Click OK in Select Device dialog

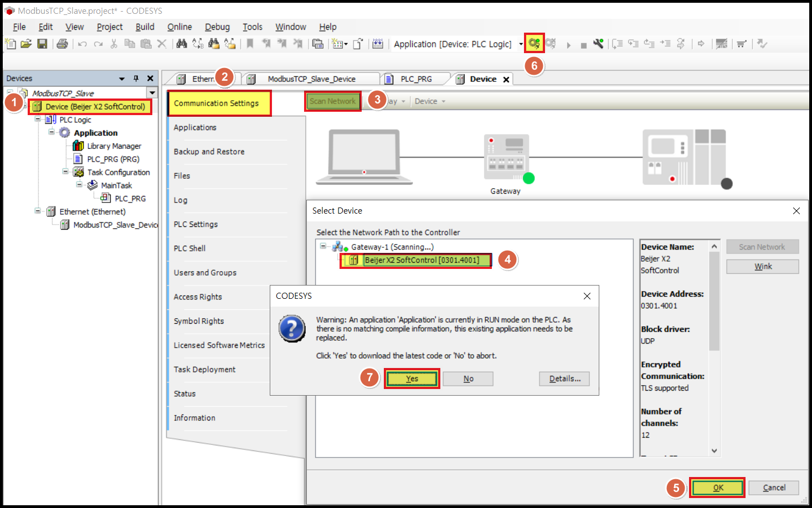tap(718, 488)
